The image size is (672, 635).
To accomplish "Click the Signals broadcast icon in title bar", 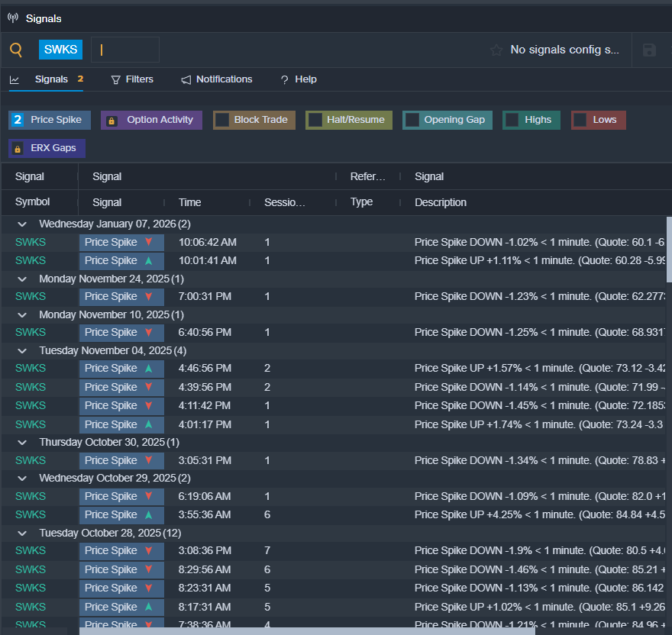I will (x=13, y=18).
